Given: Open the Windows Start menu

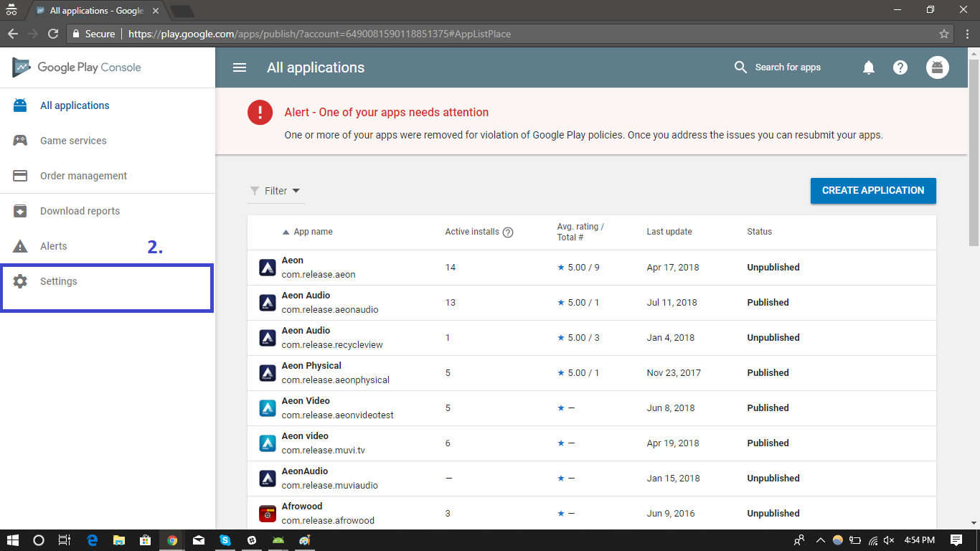Looking at the screenshot, I should [x=12, y=540].
